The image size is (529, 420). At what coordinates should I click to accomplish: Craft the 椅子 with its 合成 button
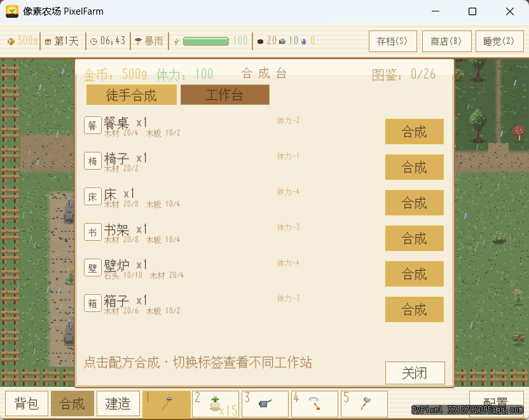pos(415,167)
